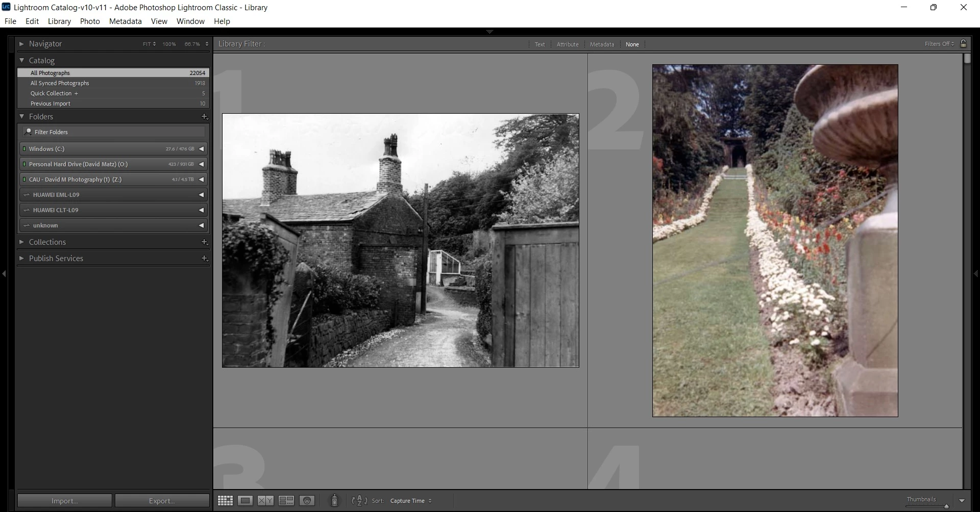980x512 pixels.
Task: Show the right panel via edge arrow
Action: pos(976,274)
